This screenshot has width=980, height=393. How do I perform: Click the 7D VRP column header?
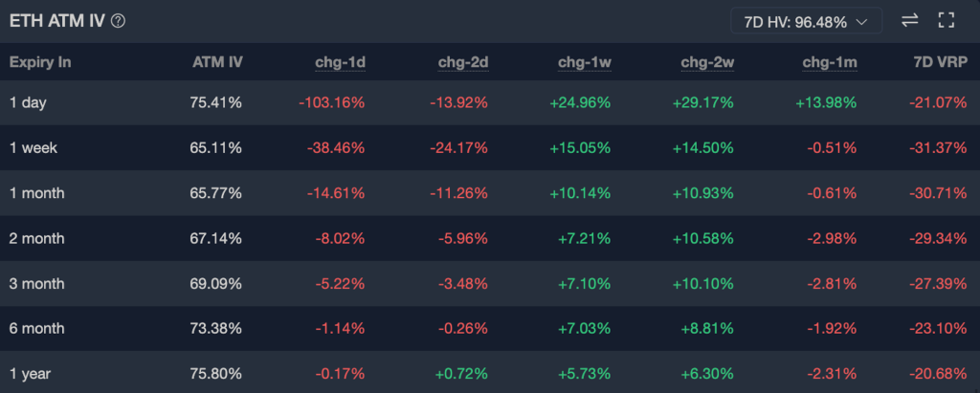tap(941, 63)
